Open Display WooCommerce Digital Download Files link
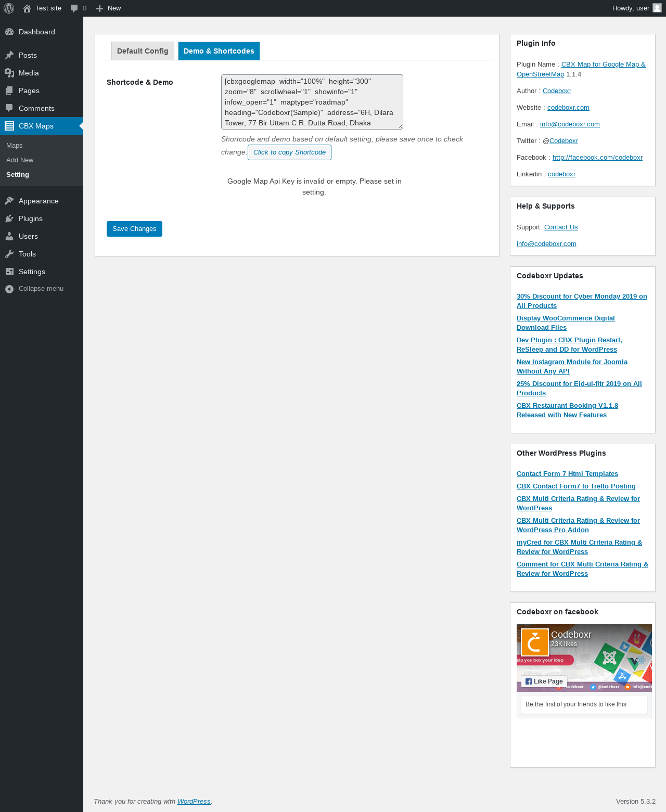 click(x=566, y=323)
